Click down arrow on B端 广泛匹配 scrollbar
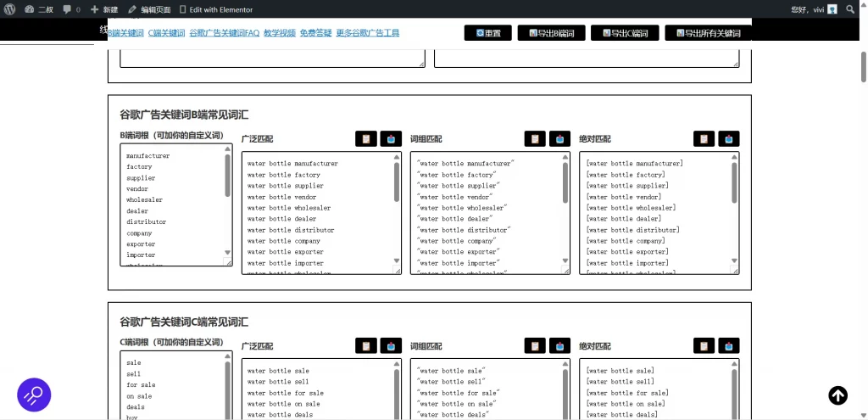868x420 pixels. pos(397,263)
